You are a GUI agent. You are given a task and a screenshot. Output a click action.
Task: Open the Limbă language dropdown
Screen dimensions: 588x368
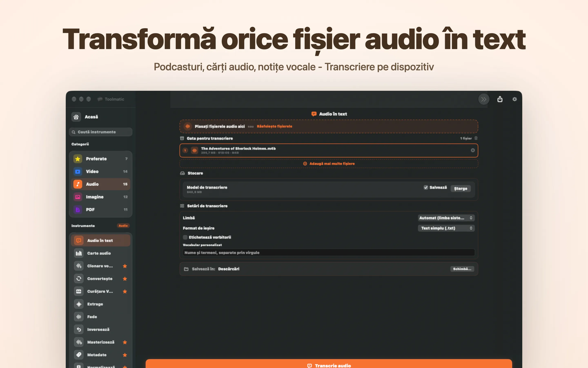pos(446,218)
